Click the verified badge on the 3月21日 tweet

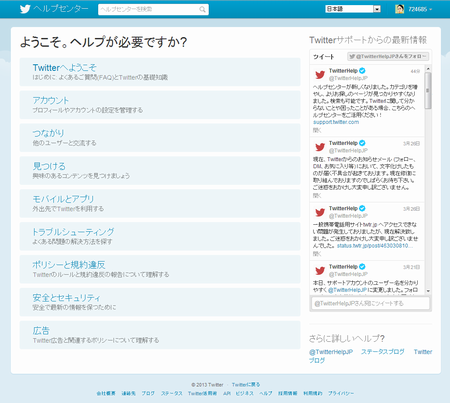point(362,267)
